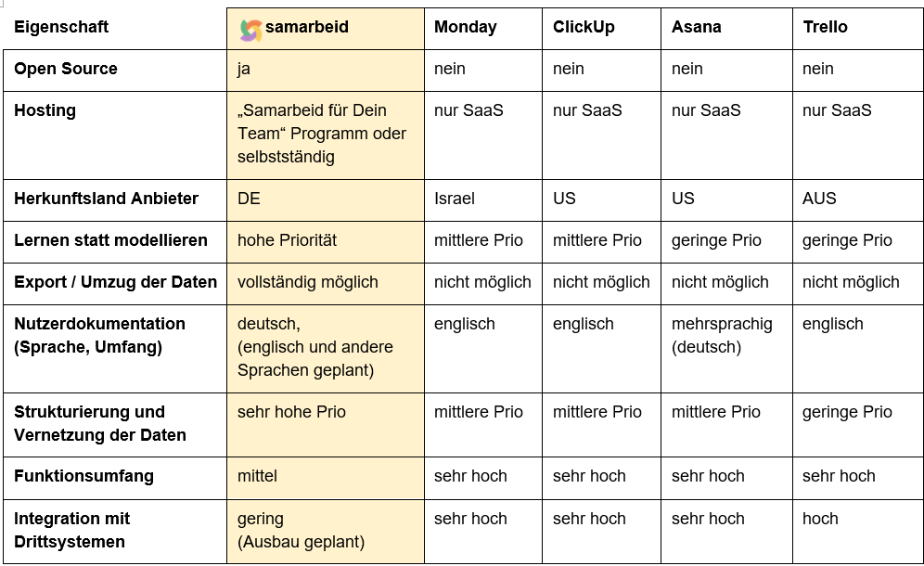Click the vollständig möglich cell
This screenshot has height=566, width=924.
click(307, 282)
